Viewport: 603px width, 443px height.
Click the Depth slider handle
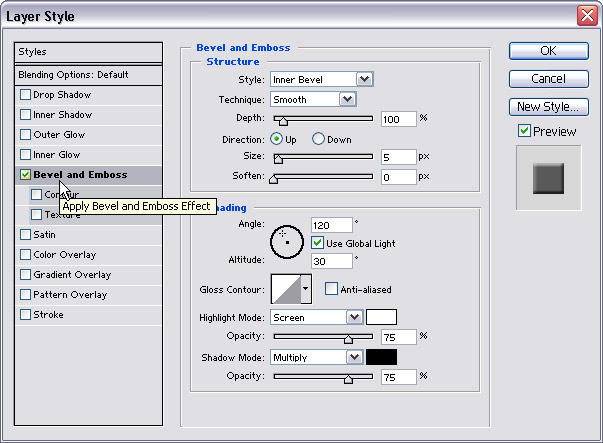283,121
